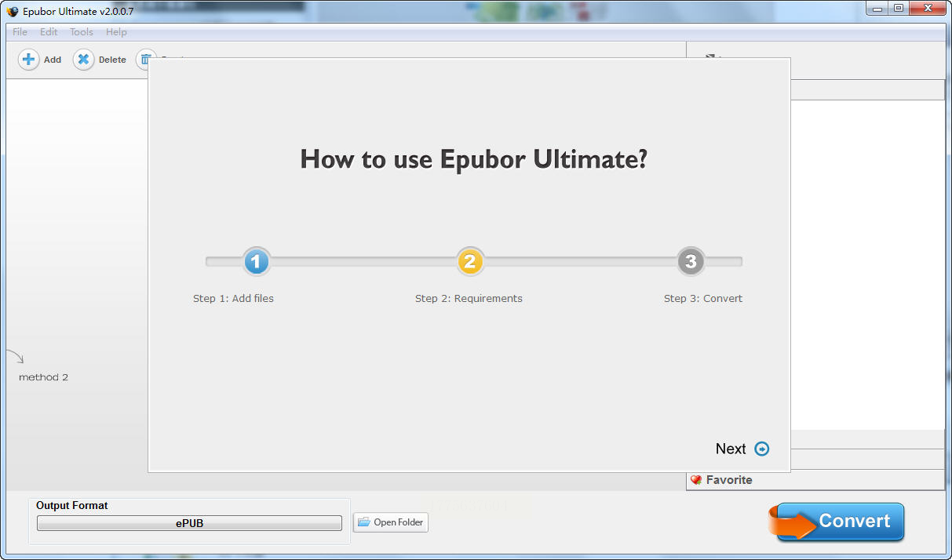Click the Add plus icon
The height and width of the screenshot is (560, 952).
pos(29,60)
